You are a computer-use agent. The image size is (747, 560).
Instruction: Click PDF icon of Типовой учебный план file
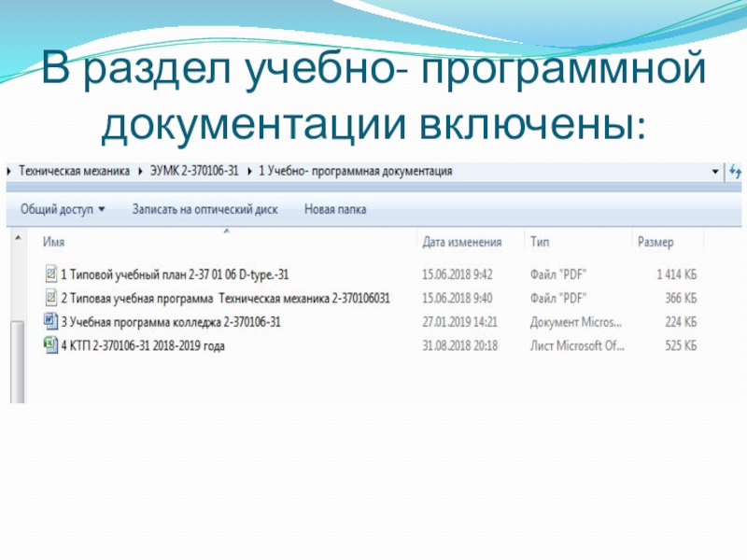50,274
